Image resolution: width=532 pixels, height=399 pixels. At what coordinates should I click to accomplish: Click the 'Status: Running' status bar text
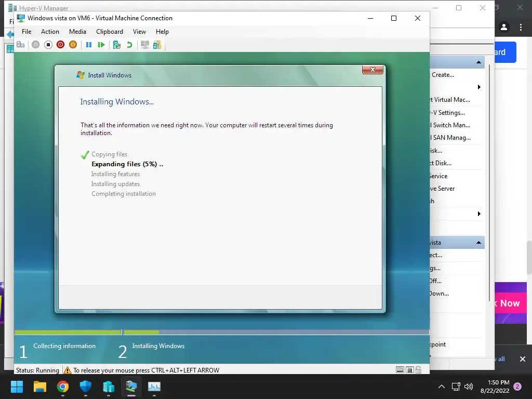[x=37, y=370]
